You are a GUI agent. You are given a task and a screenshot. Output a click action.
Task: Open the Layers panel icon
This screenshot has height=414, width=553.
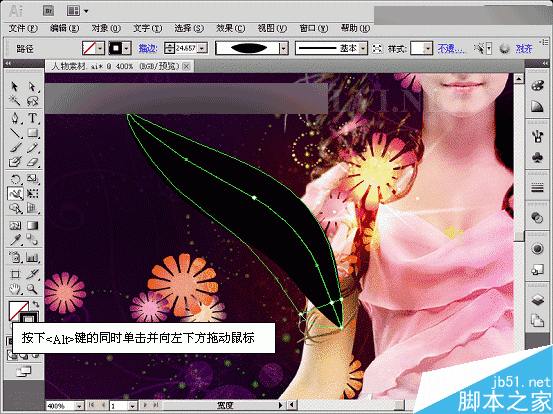click(537, 300)
